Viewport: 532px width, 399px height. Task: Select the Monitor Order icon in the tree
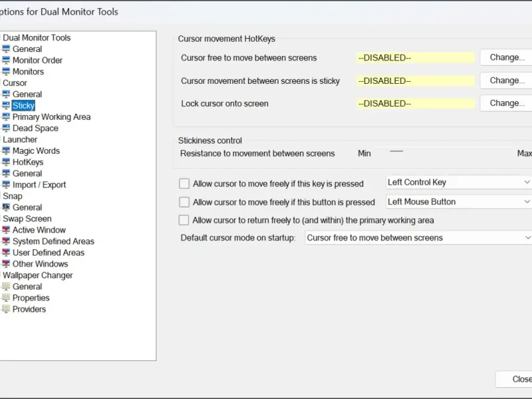point(6,60)
